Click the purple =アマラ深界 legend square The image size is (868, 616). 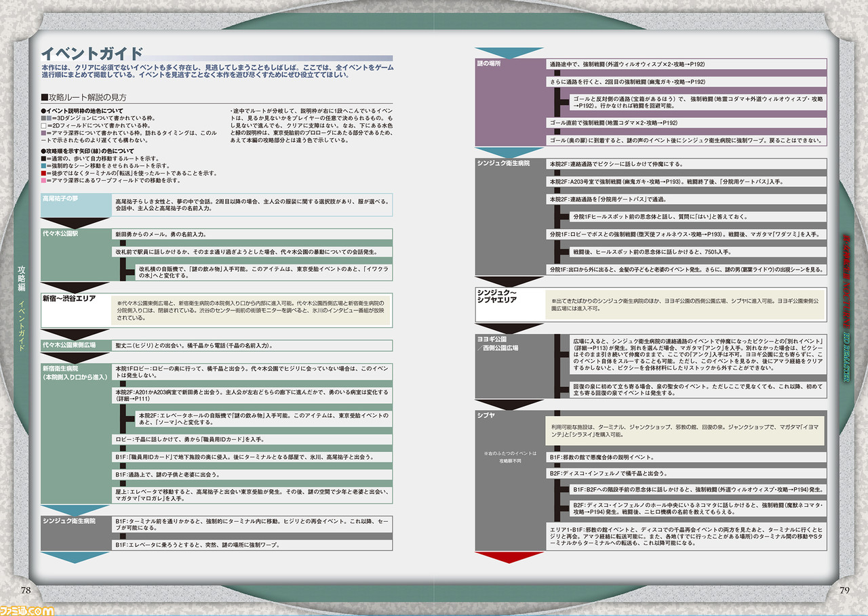[43, 133]
